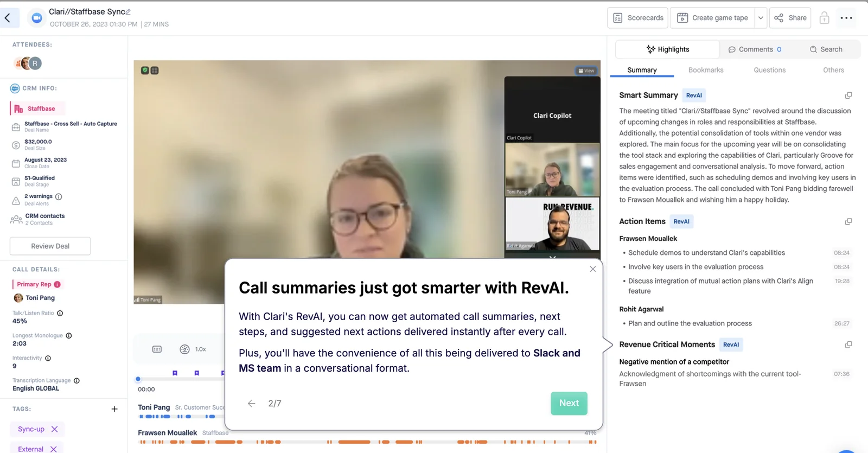
Task: Copy the Smart Summary text
Action: 848,95
